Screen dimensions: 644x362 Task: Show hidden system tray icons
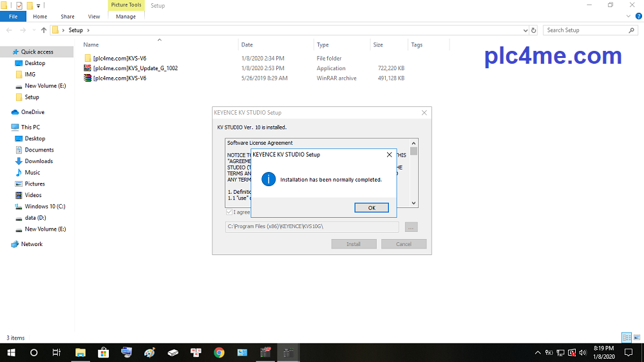pos(538,352)
